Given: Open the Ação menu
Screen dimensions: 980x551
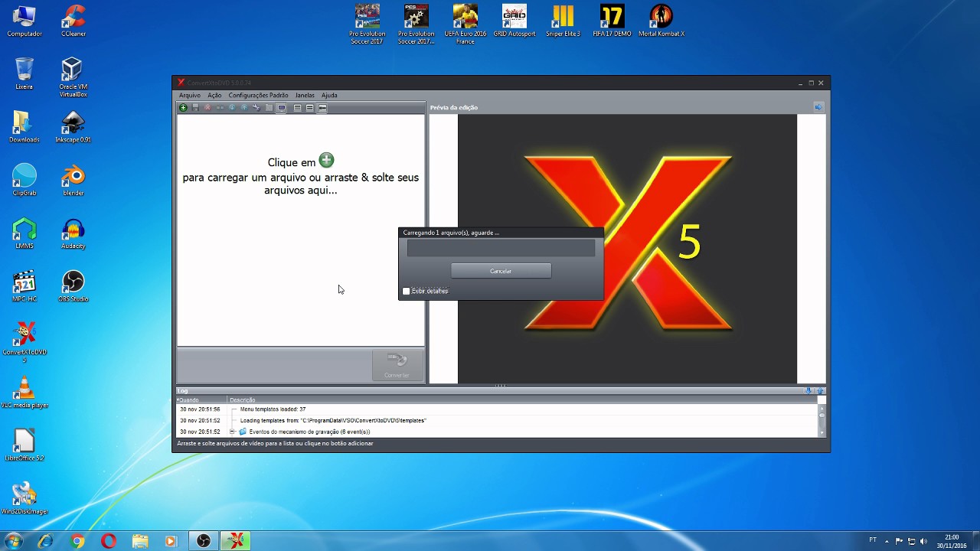Looking at the screenshot, I should [x=214, y=95].
